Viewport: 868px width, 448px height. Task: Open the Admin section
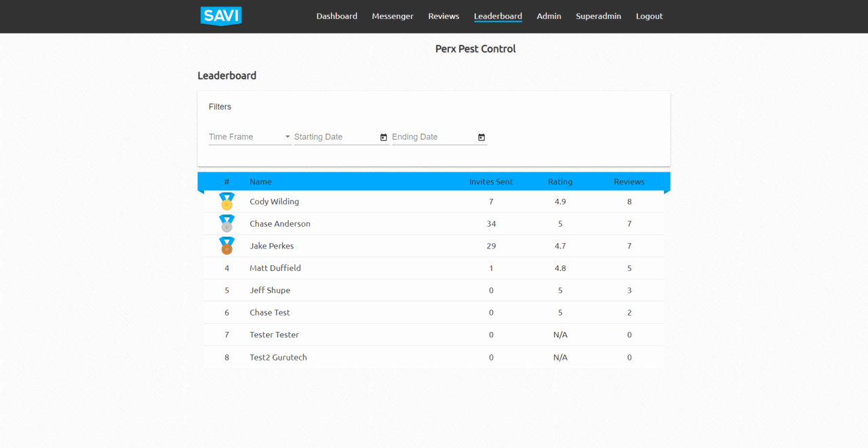coord(549,16)
